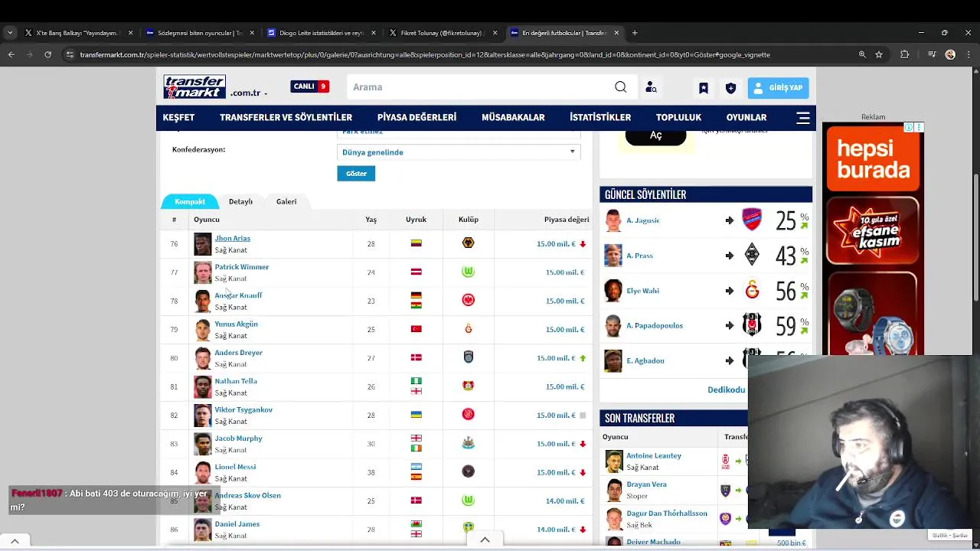Click Lionel Messi player photo thumbnail
The height and width of the screenshot is (551, 980).
pos(202,472)
